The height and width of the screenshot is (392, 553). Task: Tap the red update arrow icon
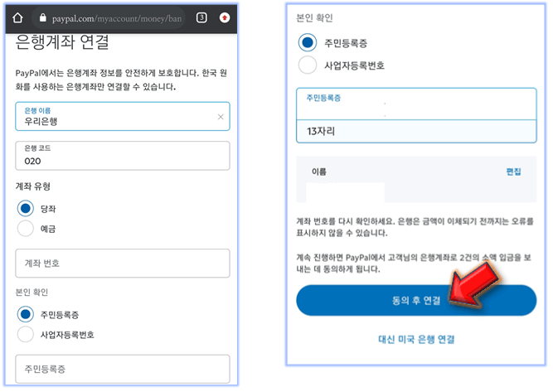(225, 17)
